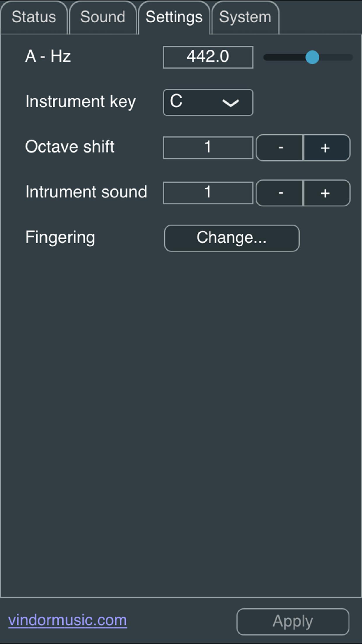Click the Intrument sound value field

(208, 193)
